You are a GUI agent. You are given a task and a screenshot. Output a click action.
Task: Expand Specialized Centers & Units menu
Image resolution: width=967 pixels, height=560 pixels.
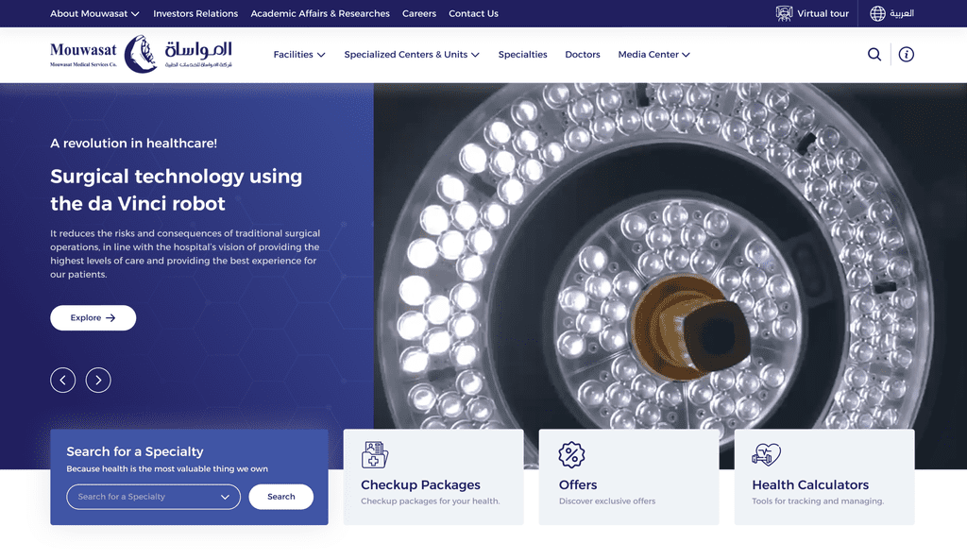412,54
